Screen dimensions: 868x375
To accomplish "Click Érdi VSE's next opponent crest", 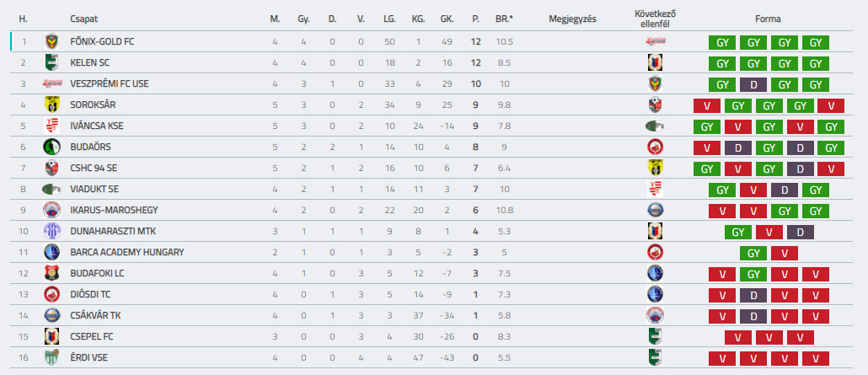I will (656, 357).
